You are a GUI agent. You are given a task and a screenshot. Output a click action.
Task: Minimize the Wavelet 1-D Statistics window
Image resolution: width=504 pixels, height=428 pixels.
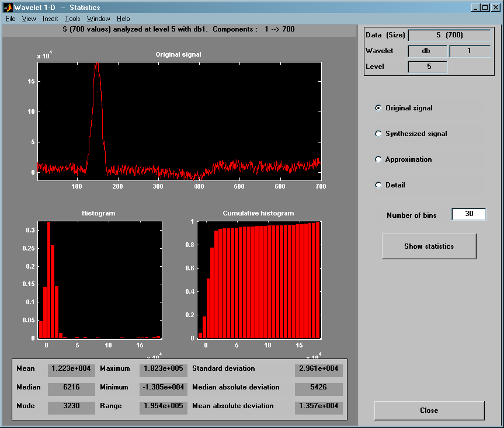(477, 8)
